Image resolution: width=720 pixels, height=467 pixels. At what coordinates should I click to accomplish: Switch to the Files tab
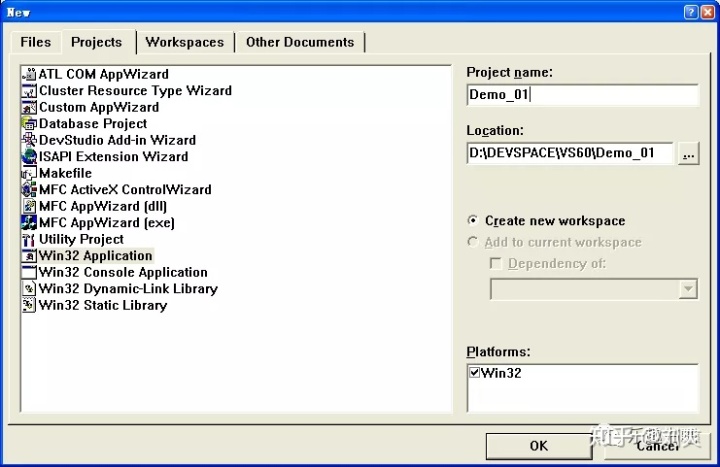coord(36,42)
